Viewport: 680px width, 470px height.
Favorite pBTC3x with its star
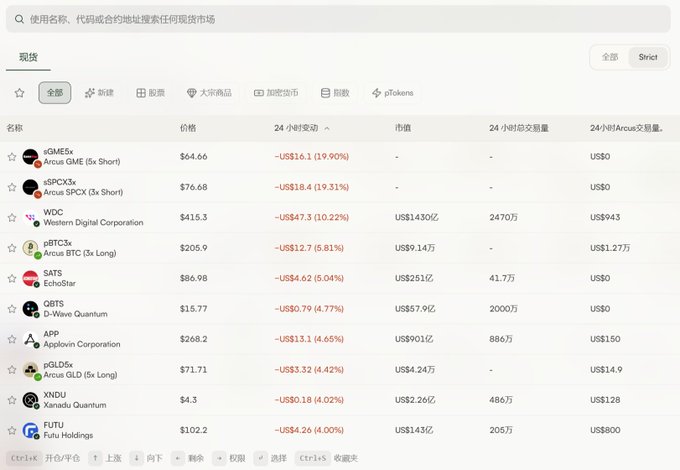point(12,248)
